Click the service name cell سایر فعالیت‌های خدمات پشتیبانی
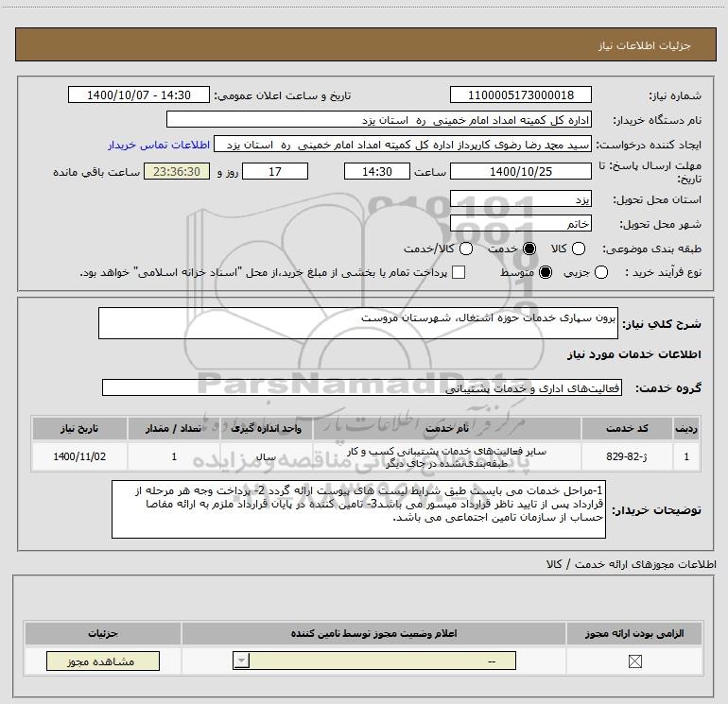 (447, 456)
